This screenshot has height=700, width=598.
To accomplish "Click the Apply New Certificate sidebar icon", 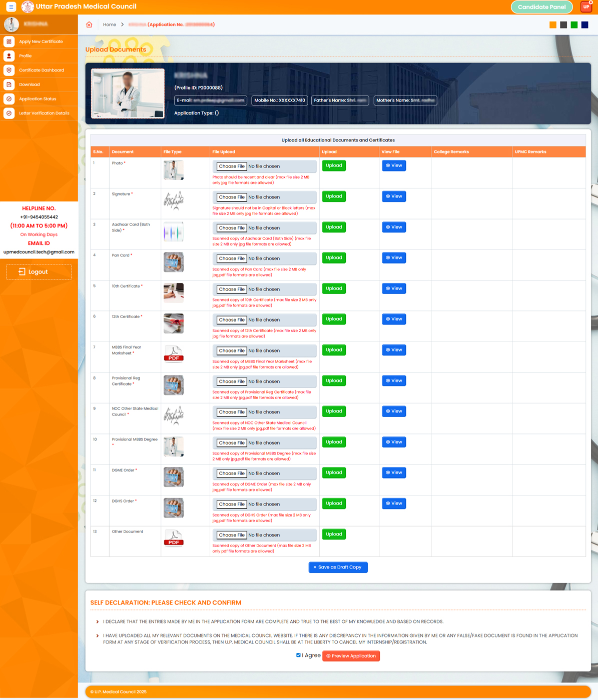I will point(9,41).
